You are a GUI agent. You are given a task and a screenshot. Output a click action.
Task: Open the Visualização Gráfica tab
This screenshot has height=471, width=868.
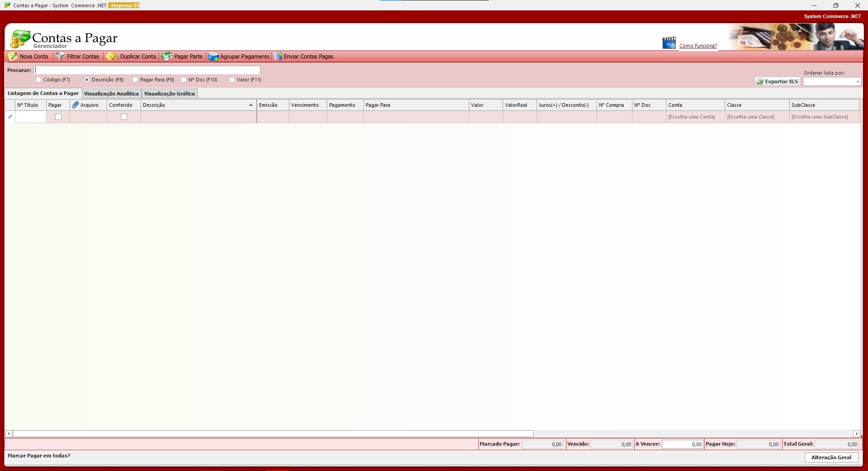(x=169, y=94)
